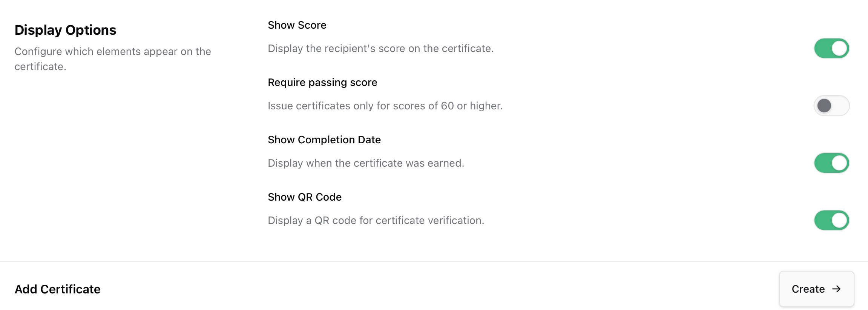
Task: Click the arrow icon inside the Create button
Action: click(837, 289)
